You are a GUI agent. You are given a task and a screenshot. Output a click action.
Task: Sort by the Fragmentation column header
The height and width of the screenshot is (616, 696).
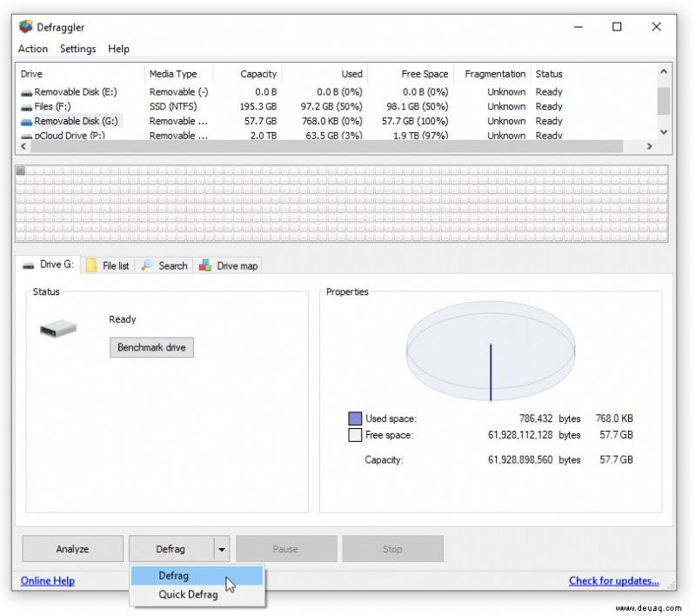point(492,74)
